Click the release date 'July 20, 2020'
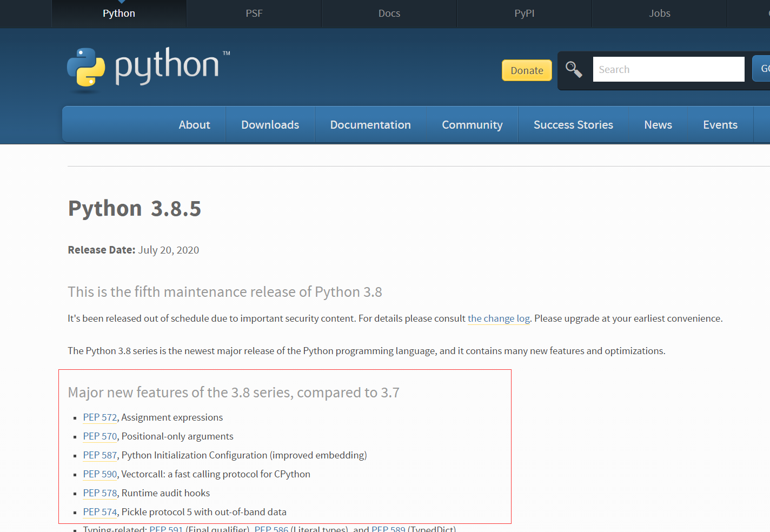The image size is (770, 532). (x=169, y=250)
